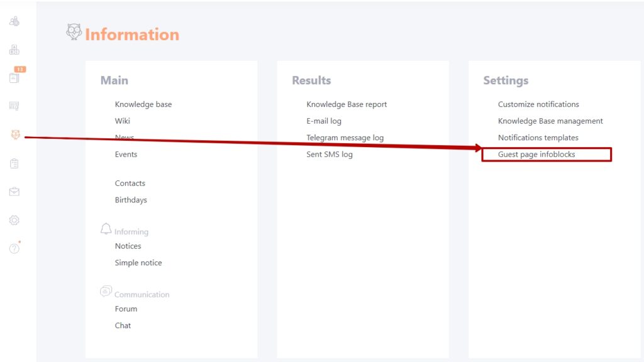This screenshot has width=644, height=362.
Task: Open Sent SMS log report
Action: (330, 155)
